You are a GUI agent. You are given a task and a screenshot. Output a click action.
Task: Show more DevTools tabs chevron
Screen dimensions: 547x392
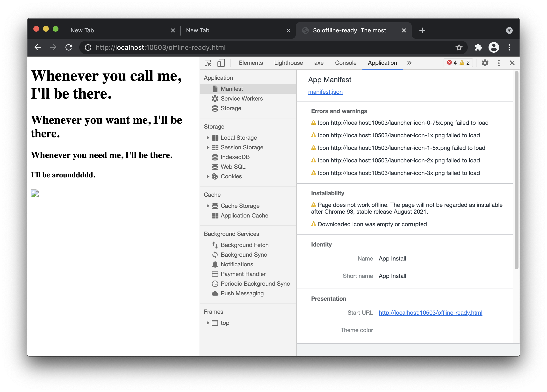[x=409, y=63]
